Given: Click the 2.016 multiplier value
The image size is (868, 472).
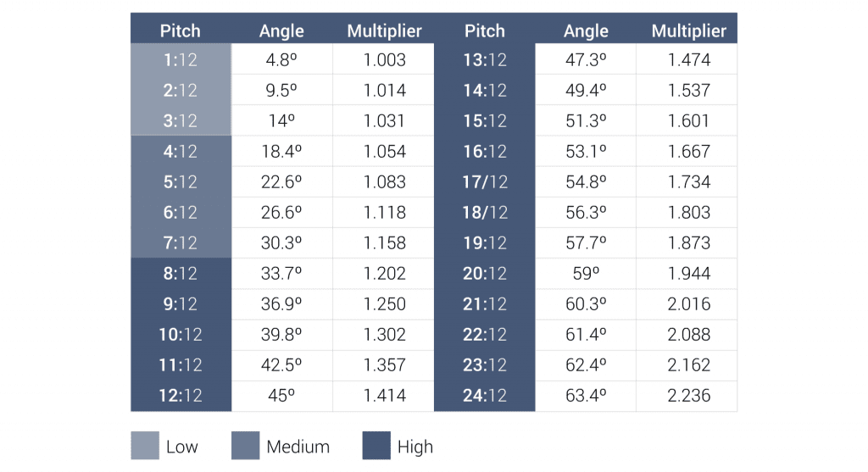Looking at the screenshot, I should tap(688, 304).
